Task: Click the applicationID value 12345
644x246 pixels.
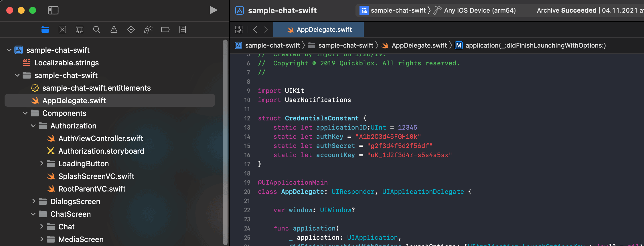Action: click(408, 127)
